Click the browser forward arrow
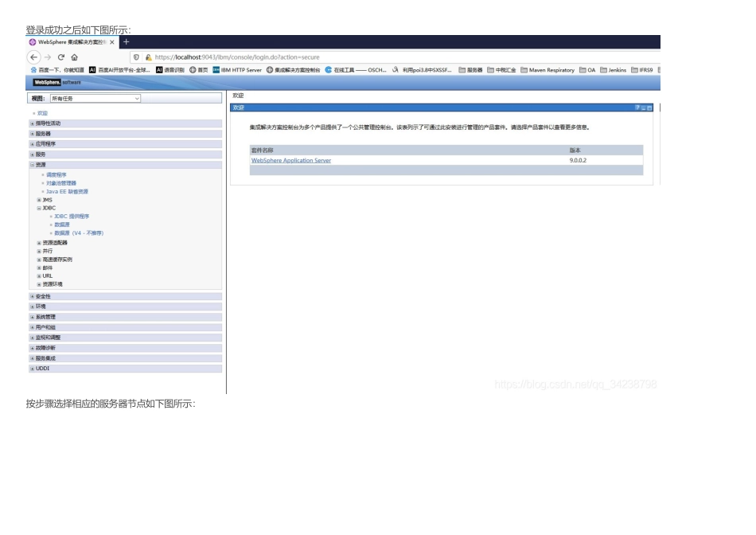 point(47,57)
